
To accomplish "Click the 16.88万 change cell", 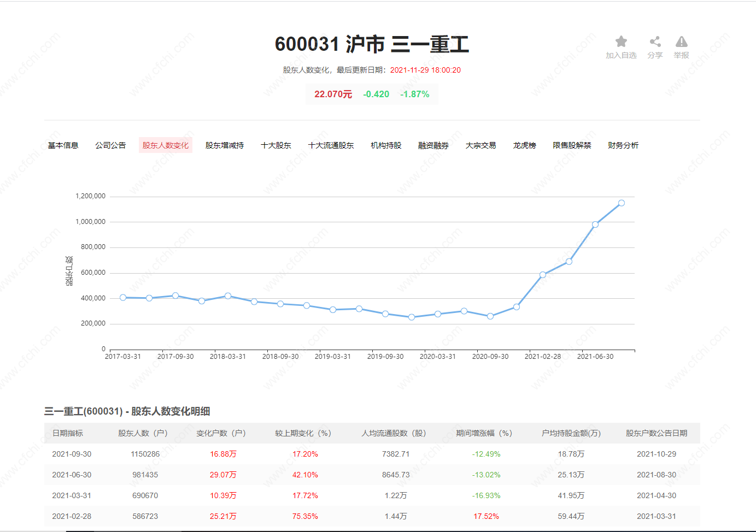I will (223, 454).
